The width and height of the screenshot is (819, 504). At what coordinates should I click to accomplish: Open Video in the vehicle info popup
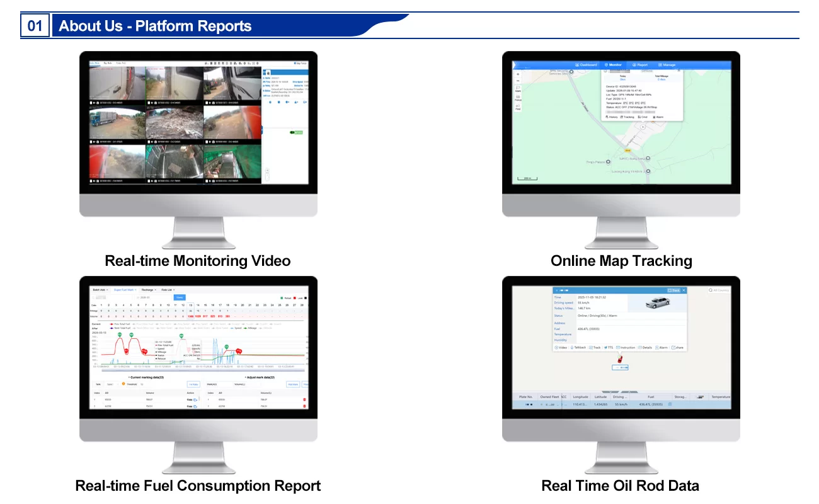coord(561,347)
